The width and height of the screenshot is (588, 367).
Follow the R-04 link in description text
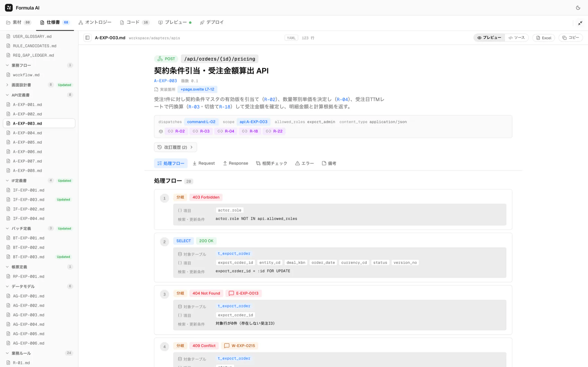(x=342, y=100)
